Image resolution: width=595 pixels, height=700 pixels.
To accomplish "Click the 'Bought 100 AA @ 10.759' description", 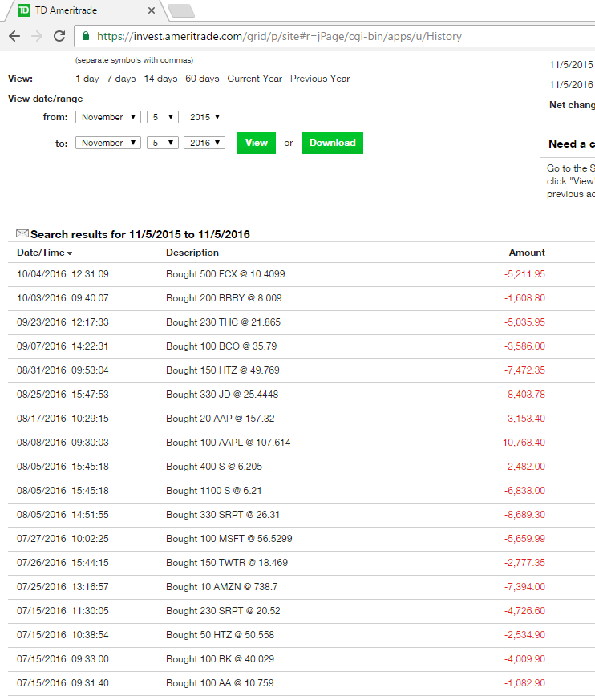I will click(x=220, y=684).
